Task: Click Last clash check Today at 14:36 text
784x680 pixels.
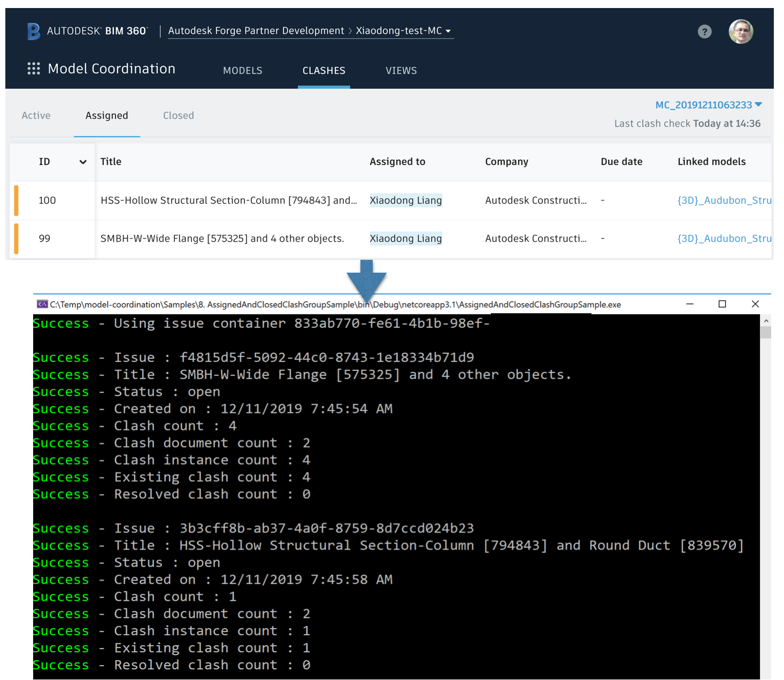Action: (x=687, y=123)
